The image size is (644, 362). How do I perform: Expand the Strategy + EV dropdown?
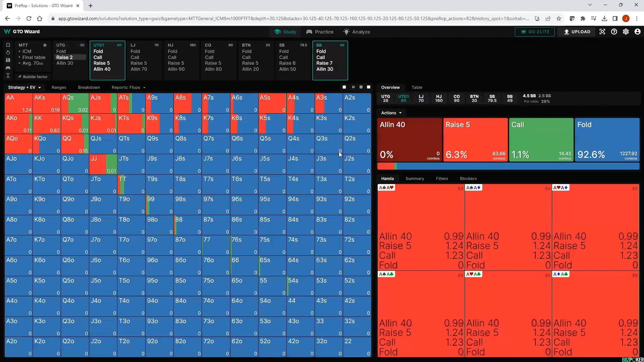[24, 87]
